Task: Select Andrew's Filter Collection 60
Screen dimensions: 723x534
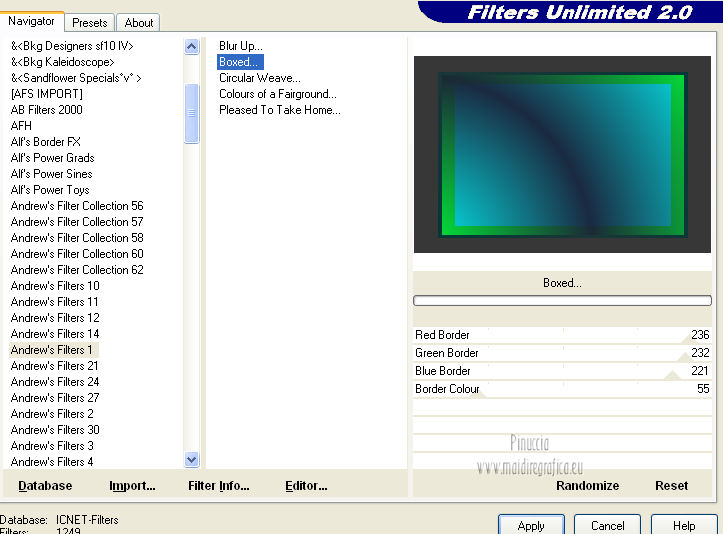Action: tap(77, 254)
